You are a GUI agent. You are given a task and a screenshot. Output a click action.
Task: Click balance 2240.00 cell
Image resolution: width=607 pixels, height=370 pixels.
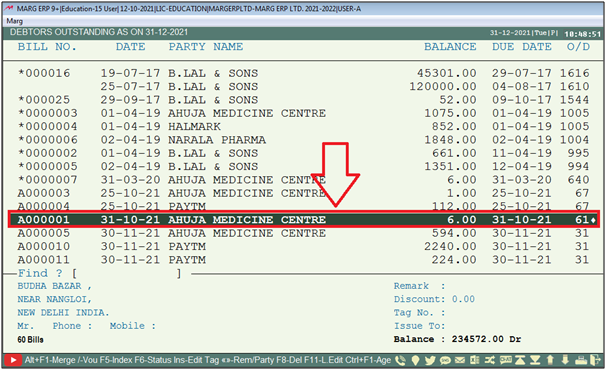(x=450, y=246)
